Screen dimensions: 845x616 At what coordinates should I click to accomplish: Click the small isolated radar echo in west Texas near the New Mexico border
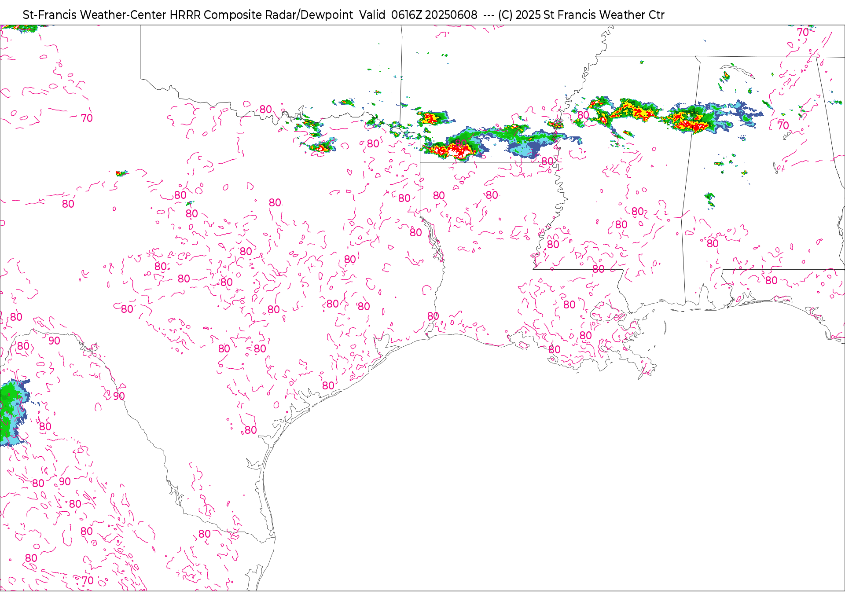(121, 173)
